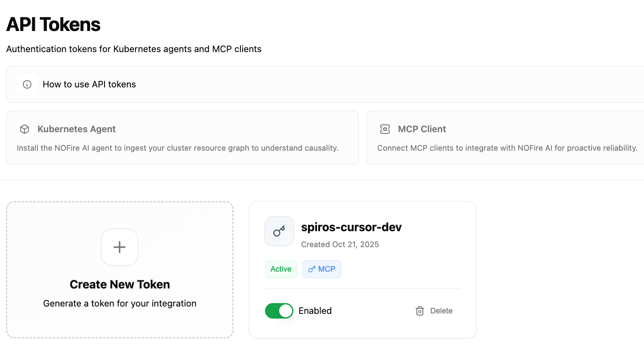Select the Kubernetes Agent cube icon
Screen dimensions: 644x347
[24, 129]
